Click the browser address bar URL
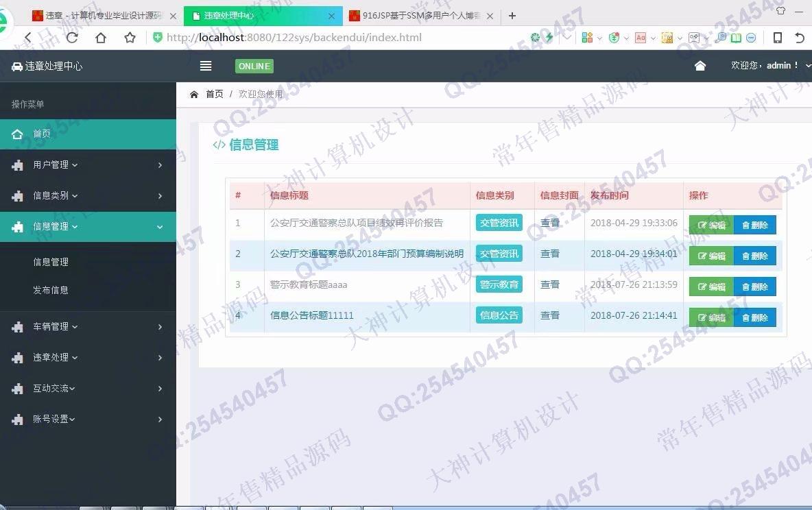Screen dimensions: 812x510 point(294,37)
